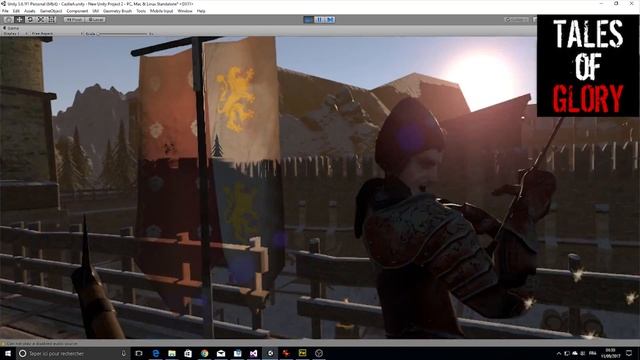Screen dimensions: 640x360
Task: Open Visual Studio from taskbar
Action: (x=253, y=353)
